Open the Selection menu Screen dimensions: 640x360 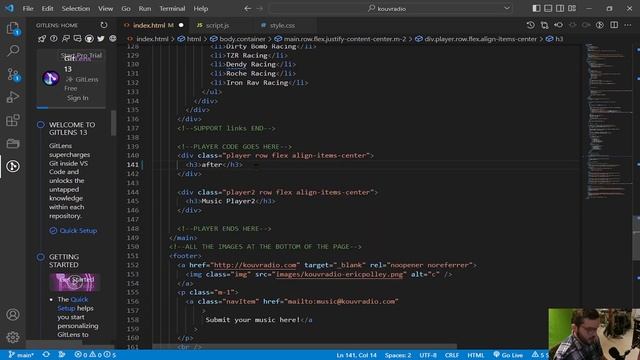pyautogui.click(x=76, y=8)
